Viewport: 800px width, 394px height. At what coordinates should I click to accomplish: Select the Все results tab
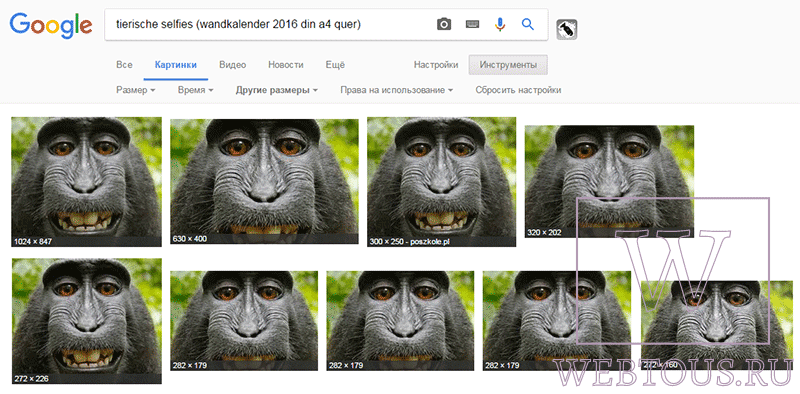124,65
